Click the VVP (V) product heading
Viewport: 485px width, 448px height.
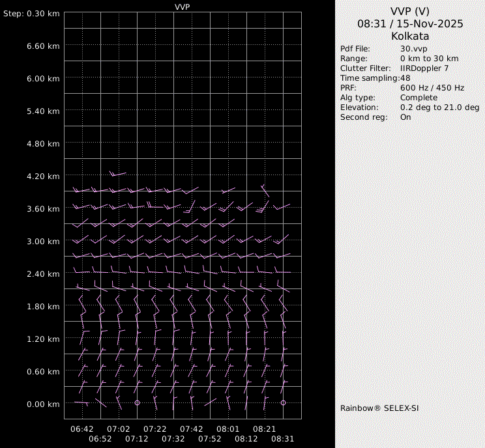pos(409,11)
